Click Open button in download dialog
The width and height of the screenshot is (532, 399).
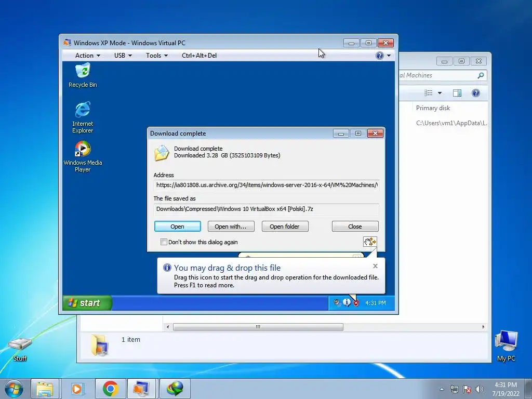178,227
